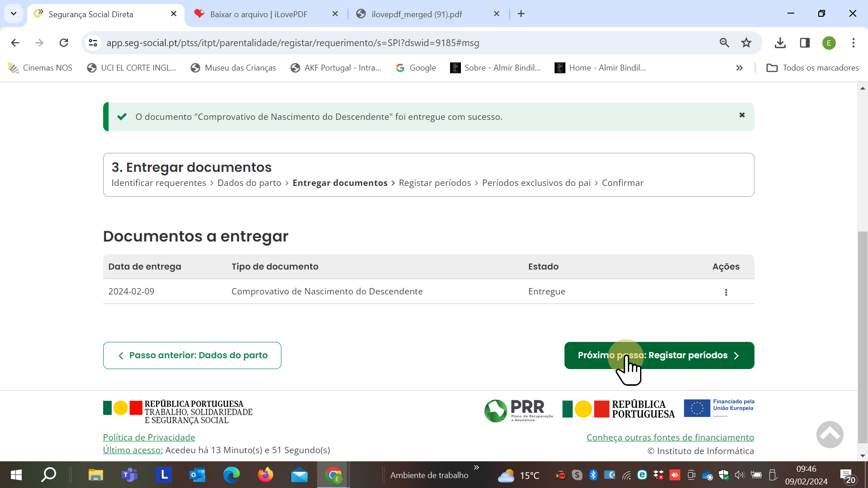The width and height of the screenshot is (868, 488).
Task: Open Firefox from the taskbar
Action: [266, 475]
